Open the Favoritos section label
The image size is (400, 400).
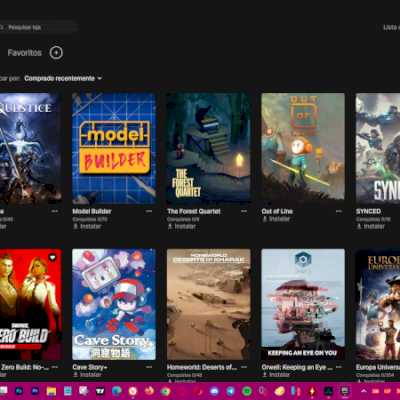(25, 53)
